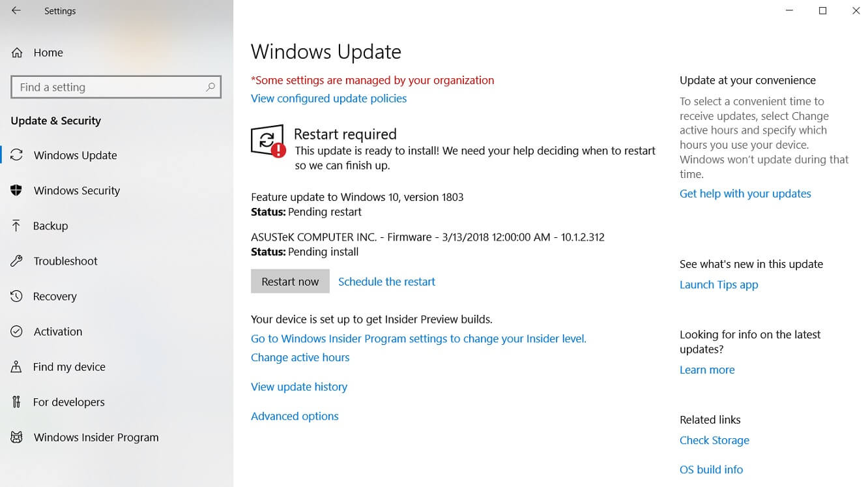The width and height of the screenshot is (868, 487).
Task: Click the Restart required status icon
Action: [268, 141]
